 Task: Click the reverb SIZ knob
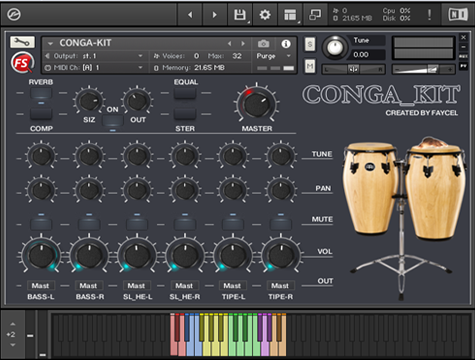click(89, 101)
